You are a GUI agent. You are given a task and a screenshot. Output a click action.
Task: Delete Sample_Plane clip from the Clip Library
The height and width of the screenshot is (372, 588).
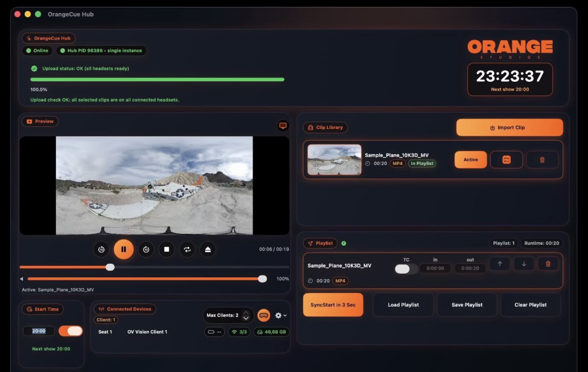[x=542, y=160]
